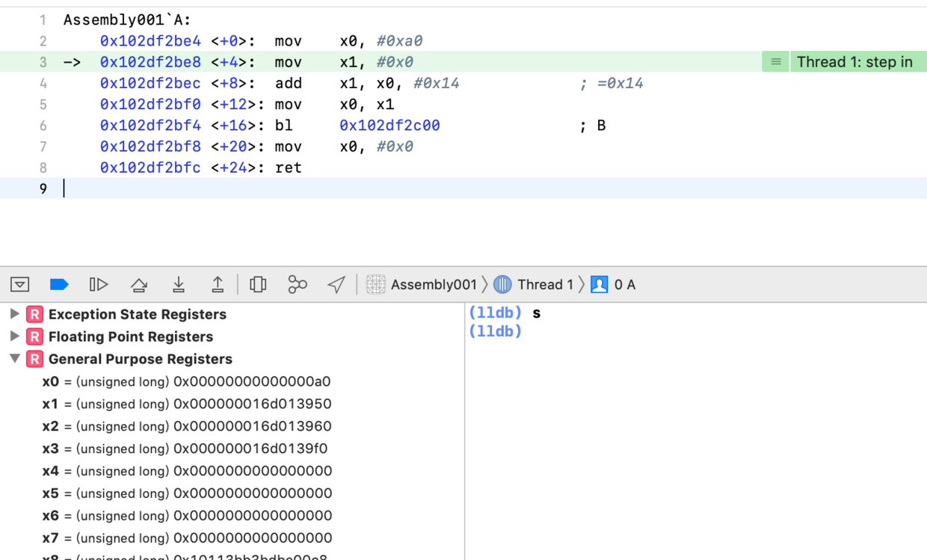Screen dimensions: 927x560
Task: Click General Purpose Registers R icon
Action: pos(34,359)
